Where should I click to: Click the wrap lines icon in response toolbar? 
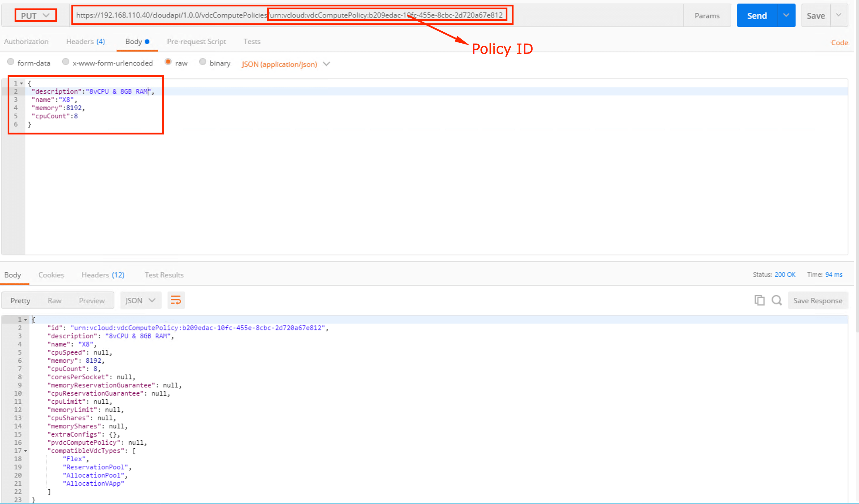176,300
